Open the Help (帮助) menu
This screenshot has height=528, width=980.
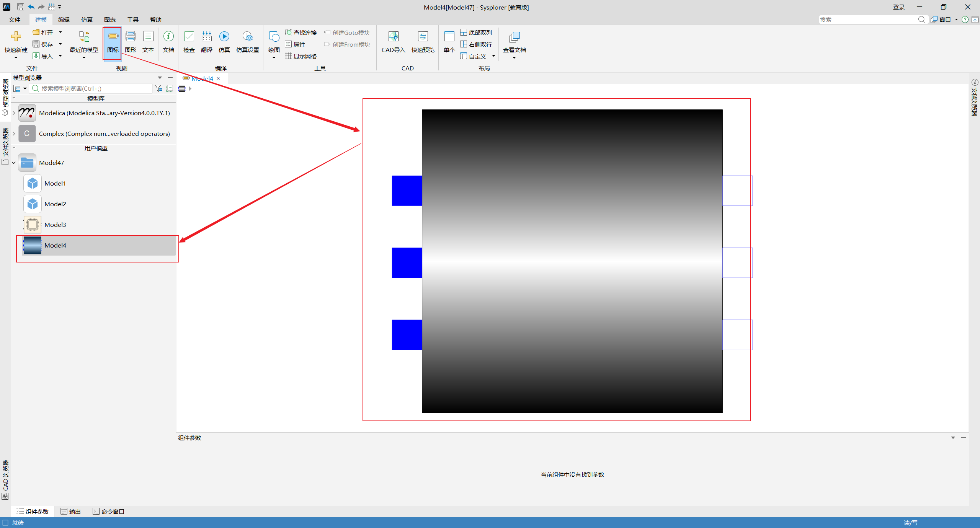pos(156,20)
